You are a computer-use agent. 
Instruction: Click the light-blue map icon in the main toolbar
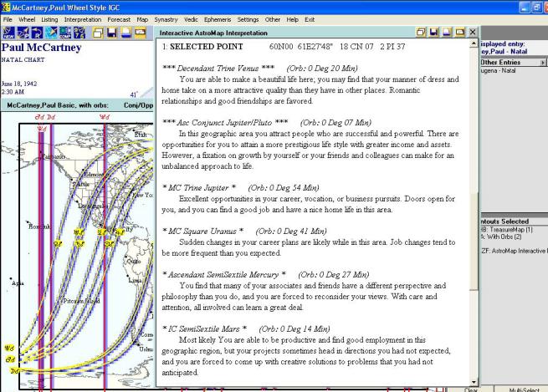(x=51, y=33)
